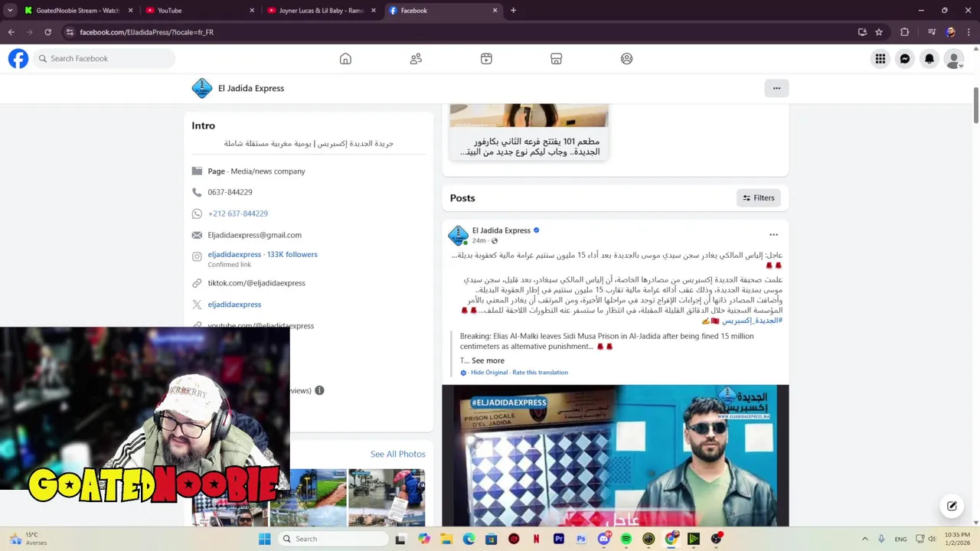Screen dimensions: 980x551
Task: Open Windows Start menu
Action: click(264, 539)
